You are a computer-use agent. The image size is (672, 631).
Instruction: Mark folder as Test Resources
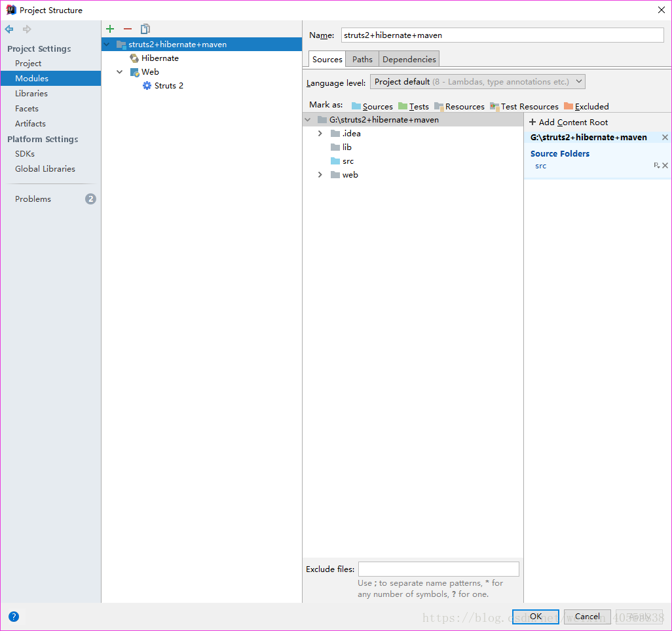pos(524,106)
